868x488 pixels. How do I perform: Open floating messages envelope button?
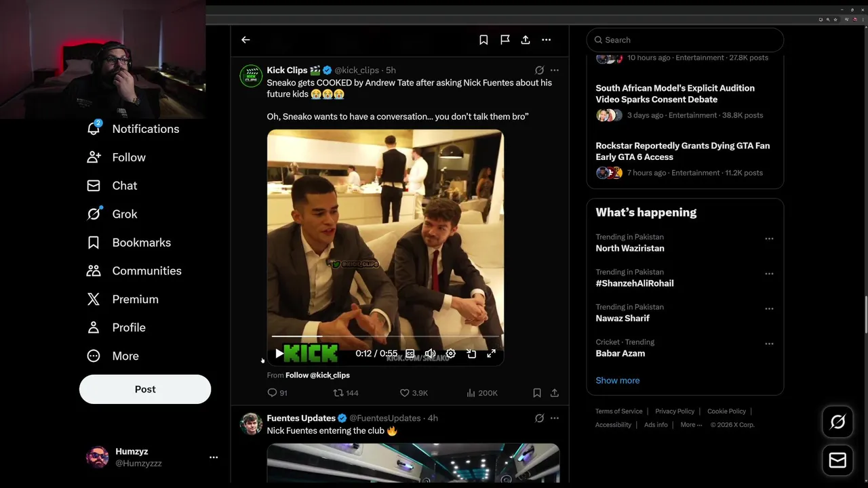[837, 461]
